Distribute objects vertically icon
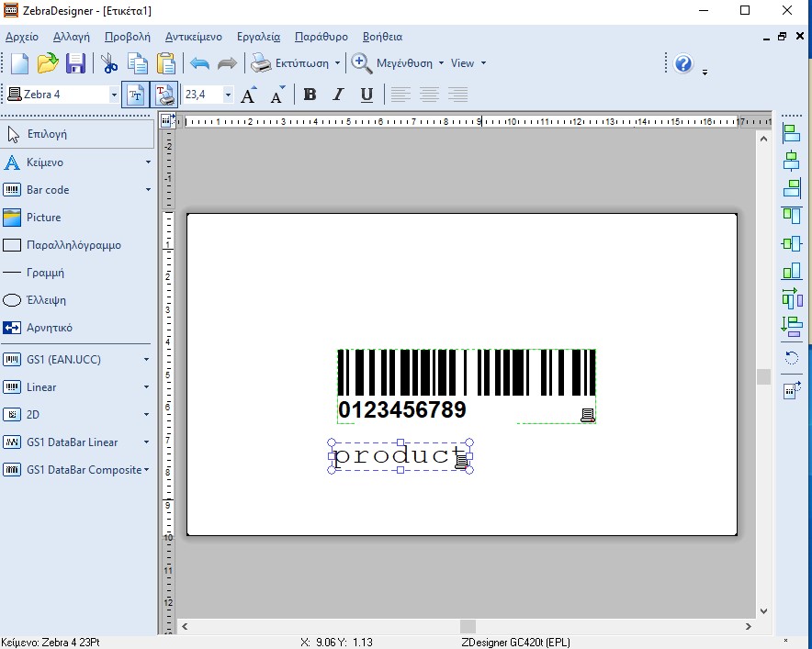This screenshot has width=812, height=649. (792, 326)
